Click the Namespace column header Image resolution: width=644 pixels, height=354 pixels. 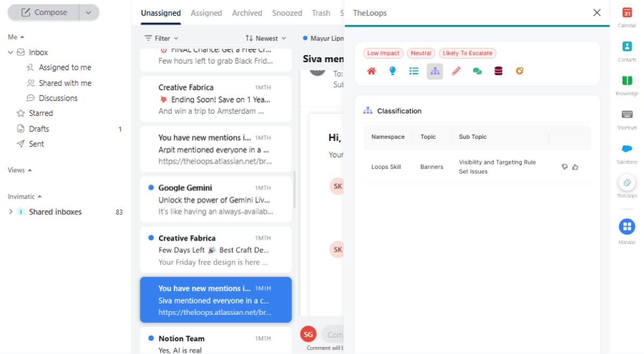tap(388, 137)
